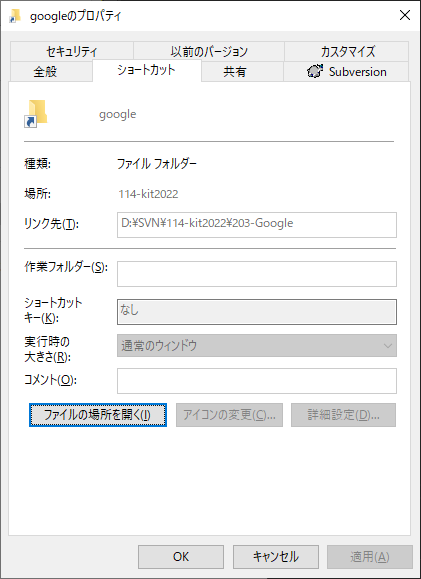This screenshot has width=421, height=579.
Task: Click ファイルの場所を開く button
Action: [x=98, y=415]
